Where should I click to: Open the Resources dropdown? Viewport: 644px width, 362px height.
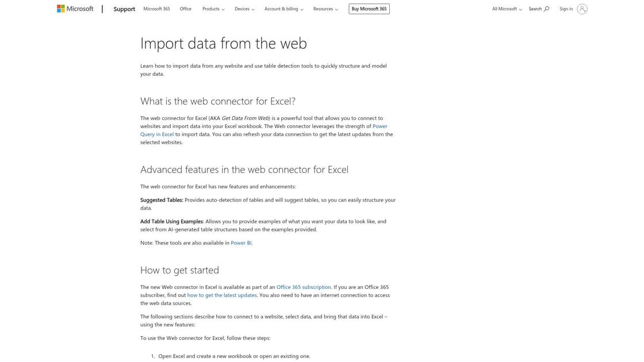coord(325,9)
